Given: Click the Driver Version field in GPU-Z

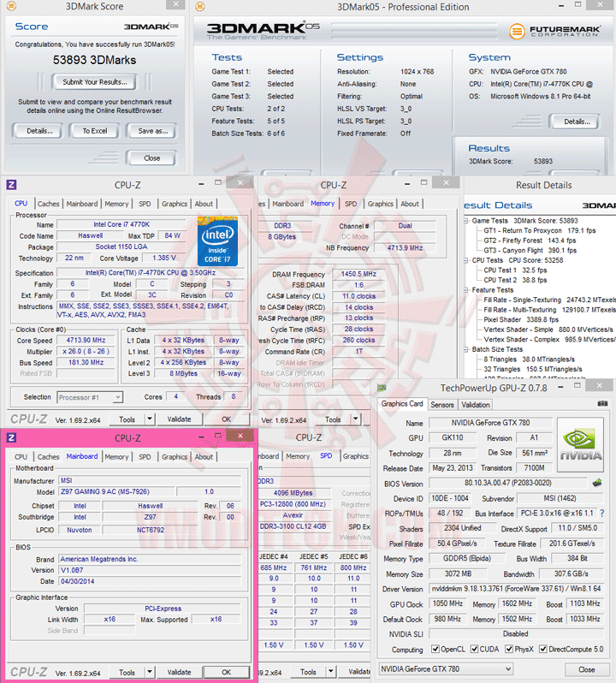Looking at the screenshot, I should pos(516,589).
